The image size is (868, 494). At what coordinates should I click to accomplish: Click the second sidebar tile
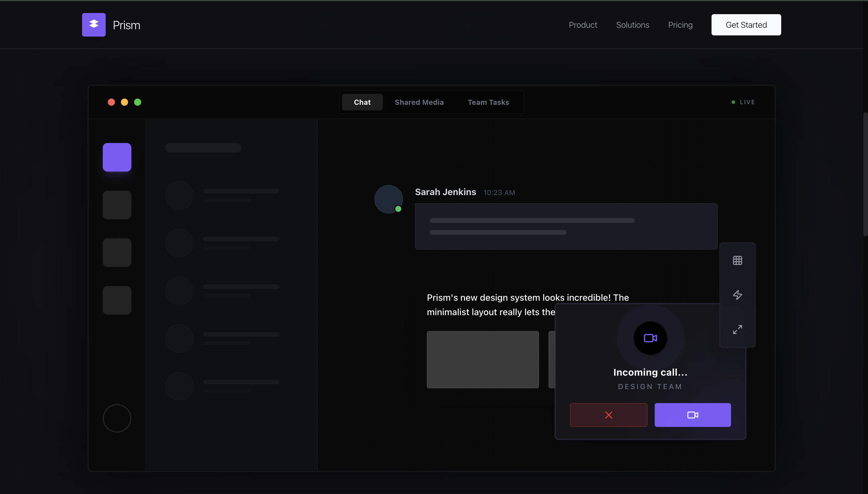[x=117, y=205]
